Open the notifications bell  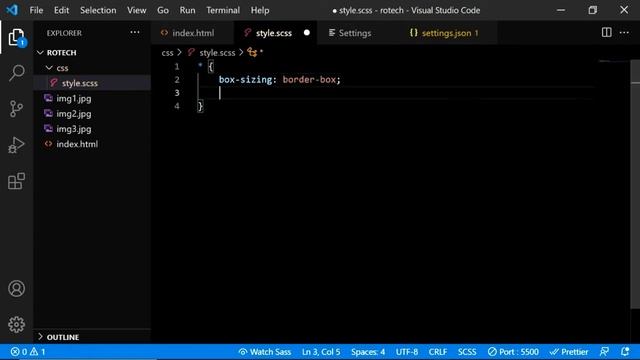pos(625,351)
